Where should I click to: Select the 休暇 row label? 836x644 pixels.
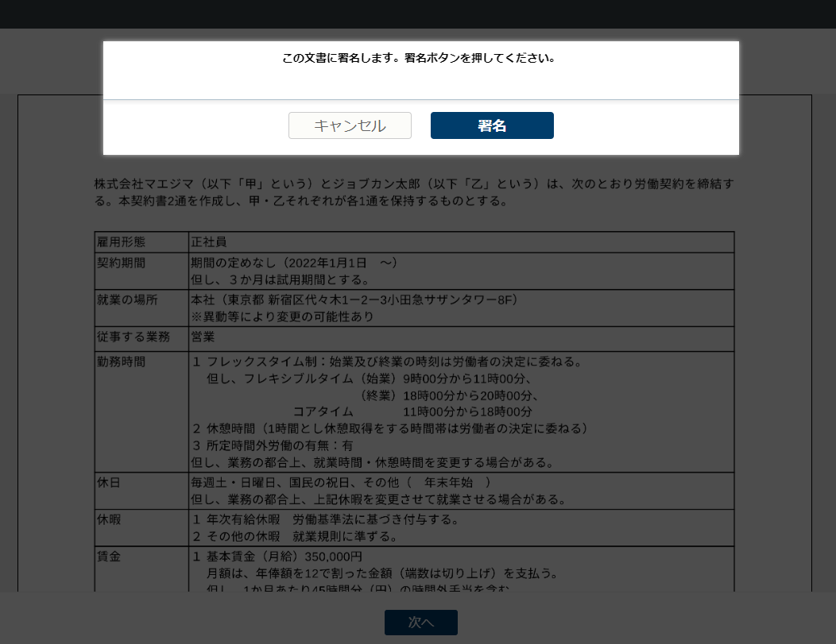coord(109,519)
